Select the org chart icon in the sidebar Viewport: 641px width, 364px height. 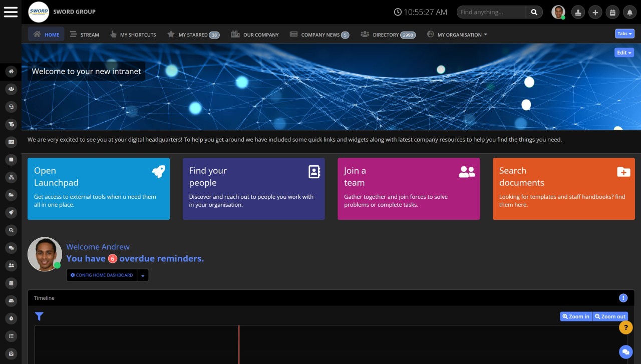11,177
